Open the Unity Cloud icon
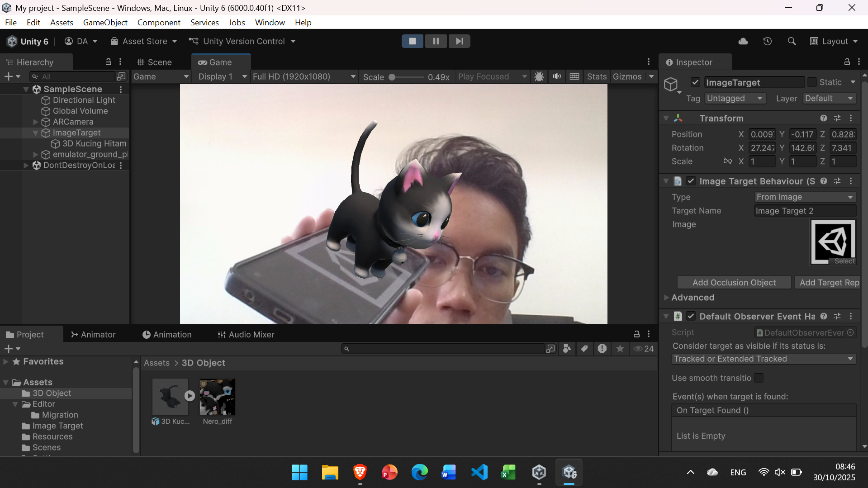This screenshot has width=868, height=488. (x=743, y=41)
